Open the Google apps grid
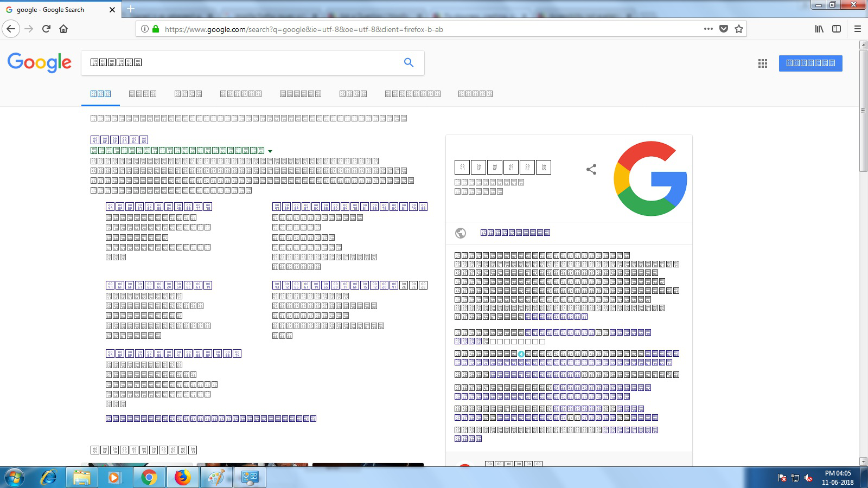Image resolution: width=868 pixels, height=488 pixels. (x=762, y=63)
